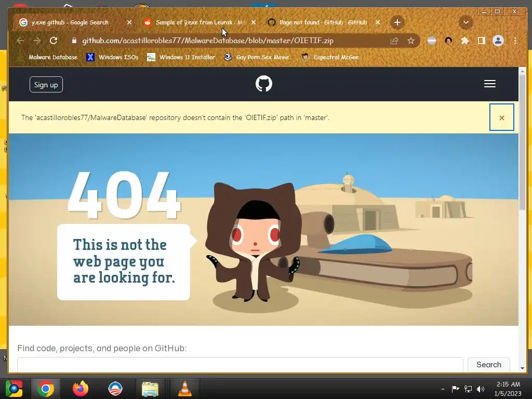Open the Malware Database bookmark
Screen dimensions: 532x399
click(x=47, y=57)
